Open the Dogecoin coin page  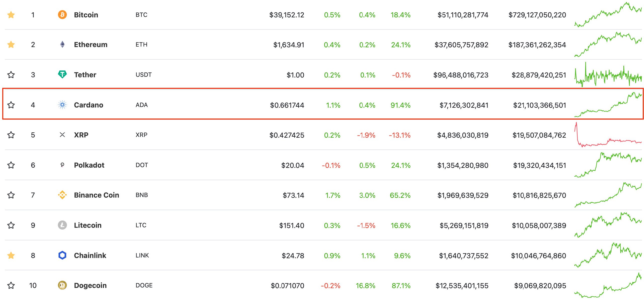[90, 285]
